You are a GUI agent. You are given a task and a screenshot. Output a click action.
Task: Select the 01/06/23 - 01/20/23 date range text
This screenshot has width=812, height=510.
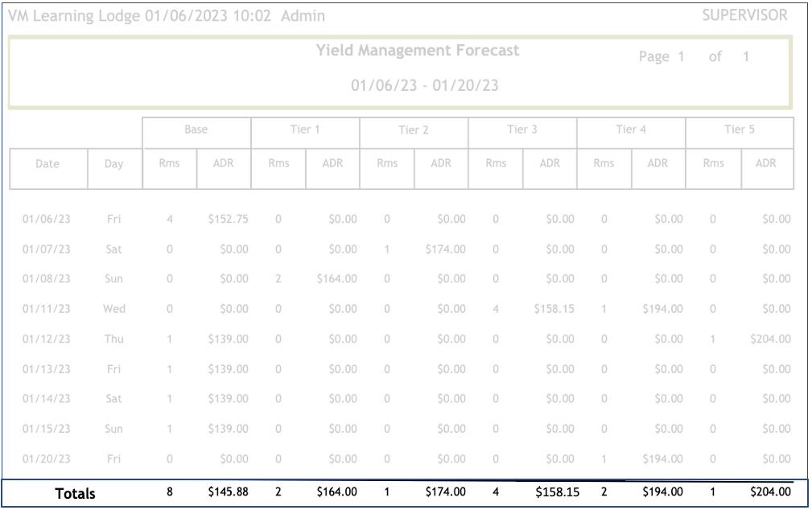pos(424,85)
